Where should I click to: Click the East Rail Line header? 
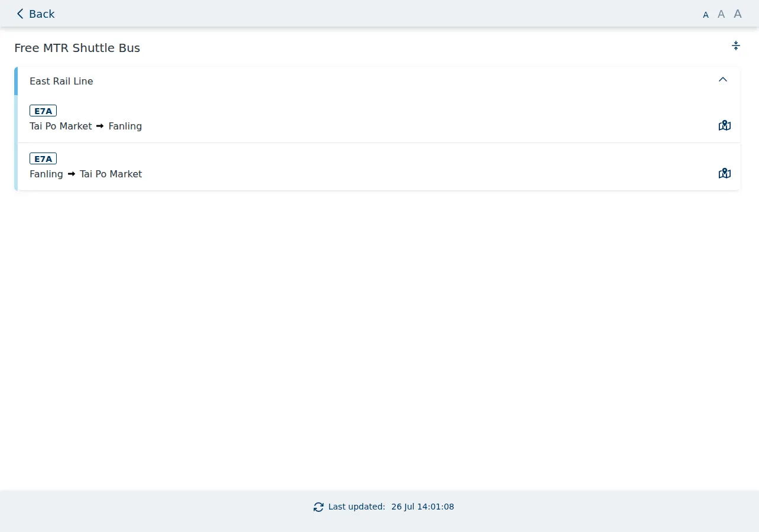pos(378,81)
